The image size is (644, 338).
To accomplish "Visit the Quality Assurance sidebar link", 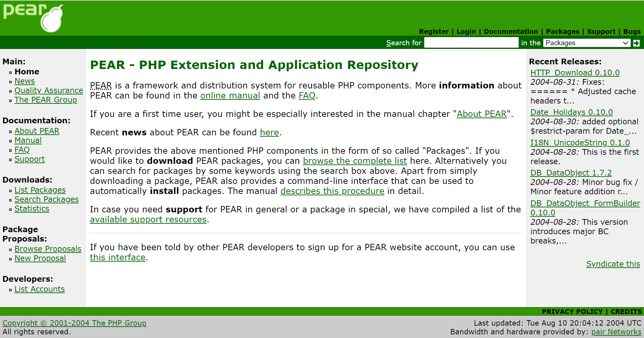I will coord(49,90).
